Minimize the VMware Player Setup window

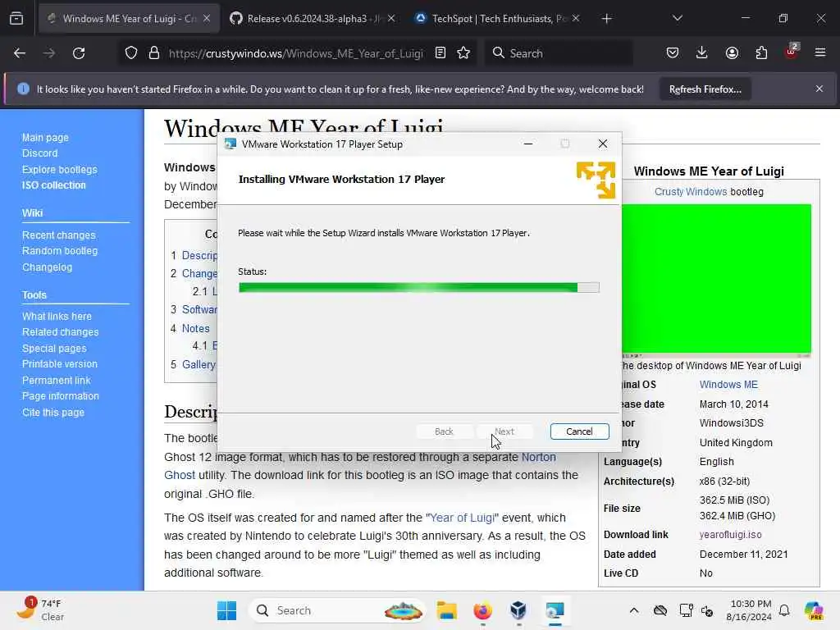tap(528, 144)
